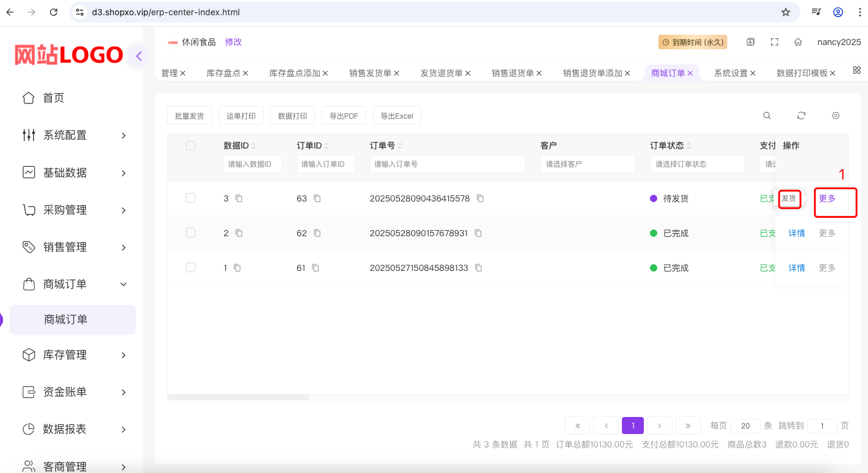Export orders with 导出Excel button

[397, 116]
